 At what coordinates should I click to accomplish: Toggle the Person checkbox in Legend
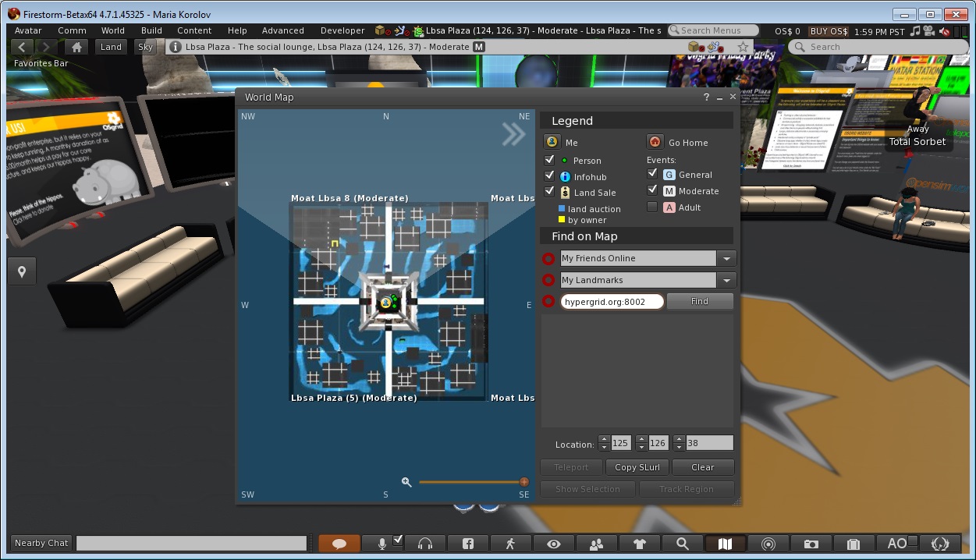(549, 160)
